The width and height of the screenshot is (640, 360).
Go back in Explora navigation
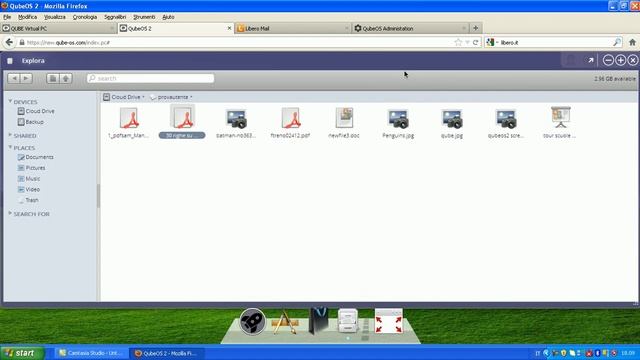[x=14, y=78]
